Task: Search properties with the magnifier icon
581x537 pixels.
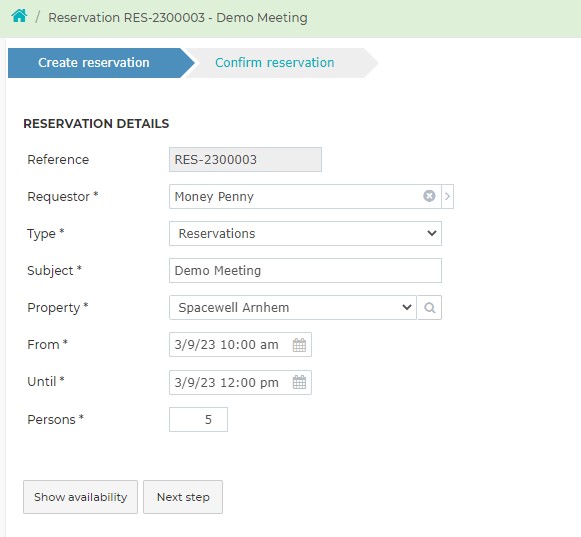Action: [x=429, y=308]
